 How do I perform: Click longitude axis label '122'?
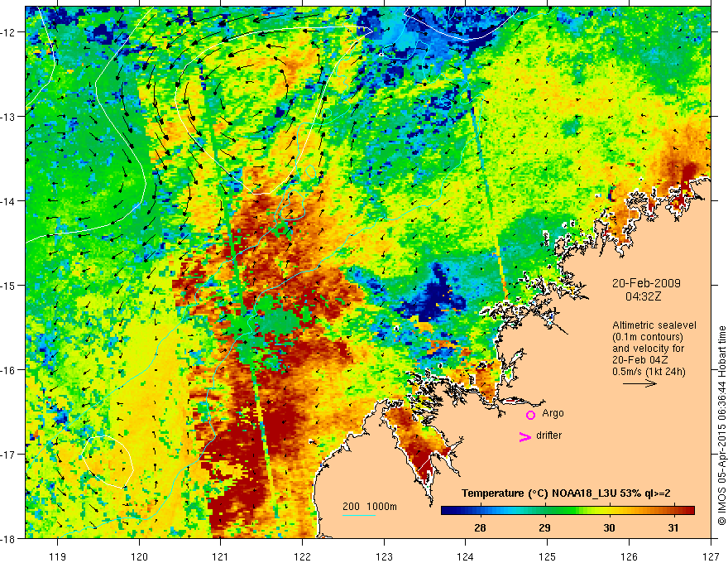(302, 556)
